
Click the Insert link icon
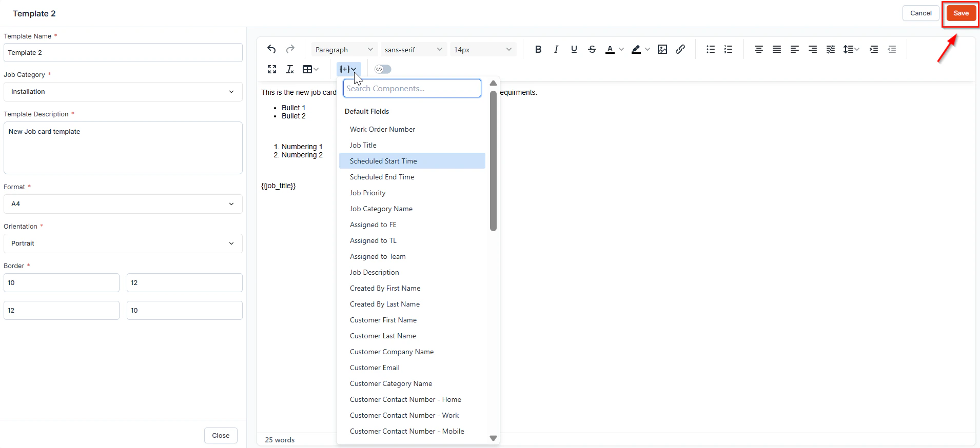(x=680, y=49)
